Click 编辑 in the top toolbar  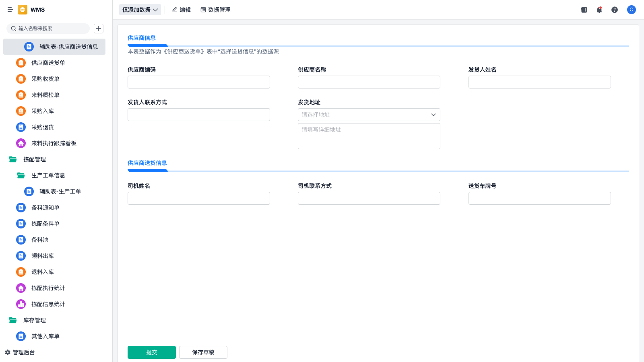click(182, 10)
